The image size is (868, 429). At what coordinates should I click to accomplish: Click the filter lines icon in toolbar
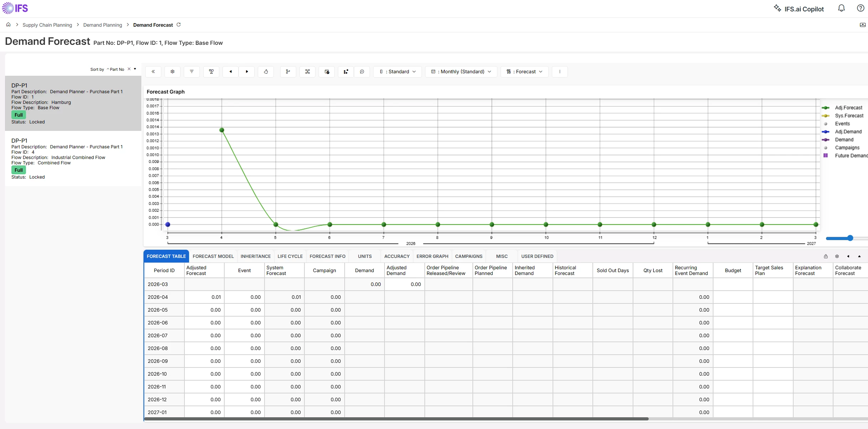(x=192, y=71)
